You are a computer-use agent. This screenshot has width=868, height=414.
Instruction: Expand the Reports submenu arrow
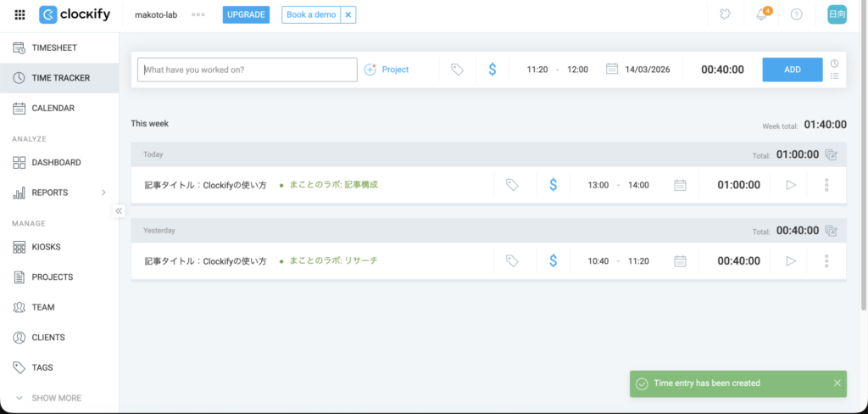(103, 193)
